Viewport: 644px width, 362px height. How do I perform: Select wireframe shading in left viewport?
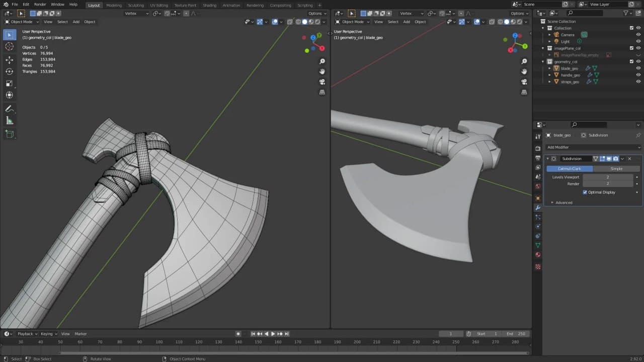[x=298, y=22]
